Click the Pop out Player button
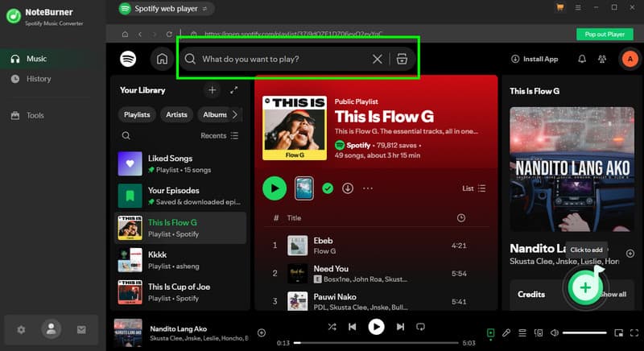Viewport: 644px width, 351px height. tap(605, 34)
